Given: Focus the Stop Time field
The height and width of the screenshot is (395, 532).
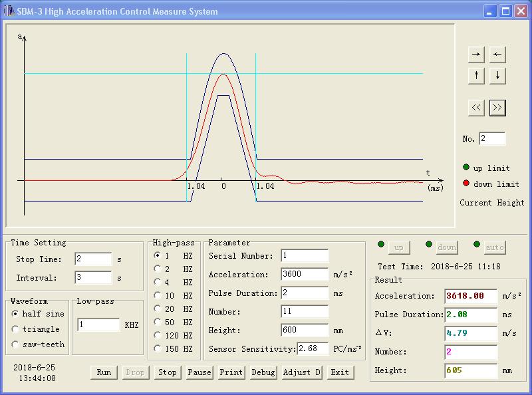Looking at the screenshot, I should (x=93, y=259).
